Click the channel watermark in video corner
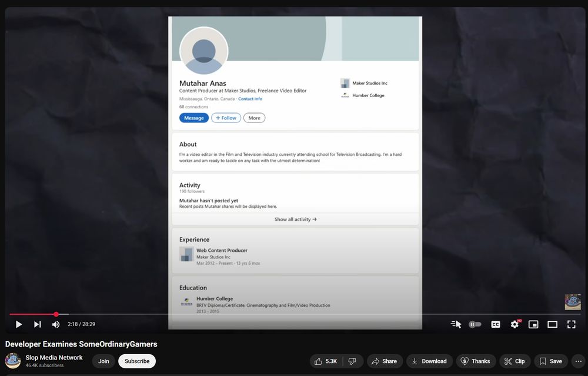Viewport: 588px width, 376px height. (x=573, y=302)
